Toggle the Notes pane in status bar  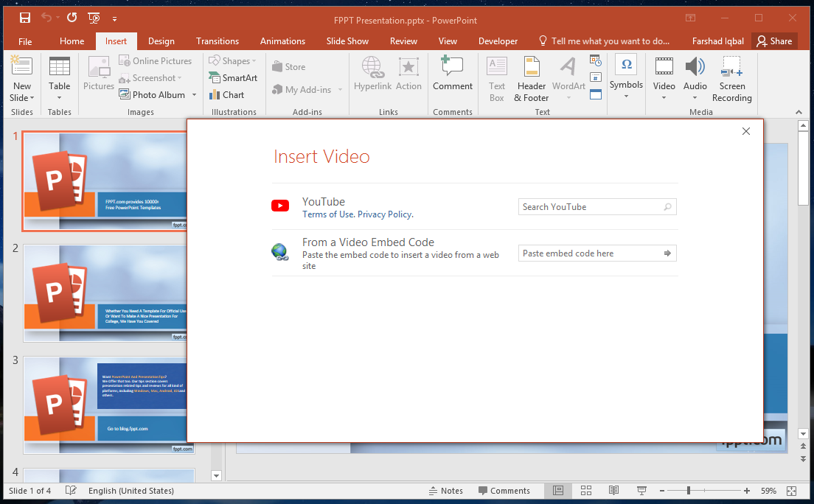pyautogui.click(x=445, y=491)
